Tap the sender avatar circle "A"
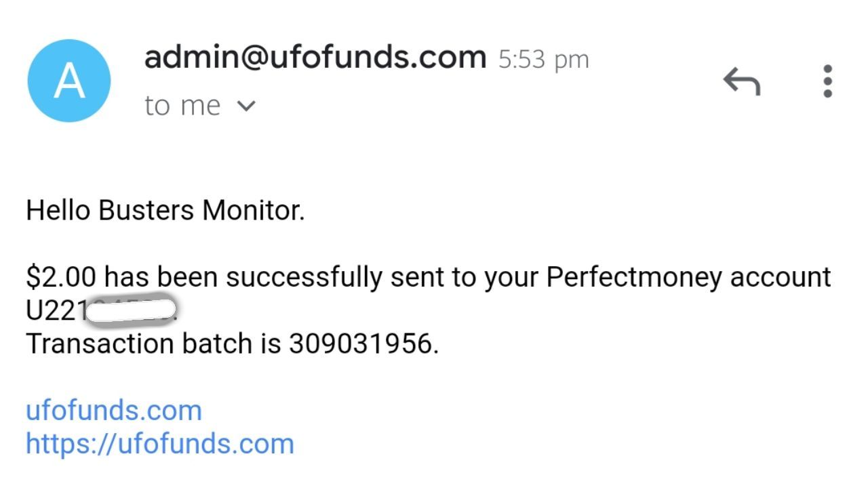This screenshot has height=498, width=868. tap(69, 81)
